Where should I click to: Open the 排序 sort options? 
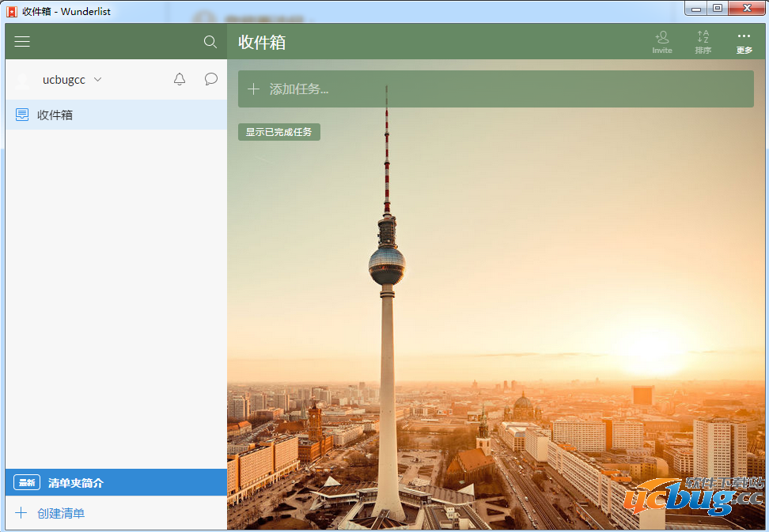(x=703, y=42)
